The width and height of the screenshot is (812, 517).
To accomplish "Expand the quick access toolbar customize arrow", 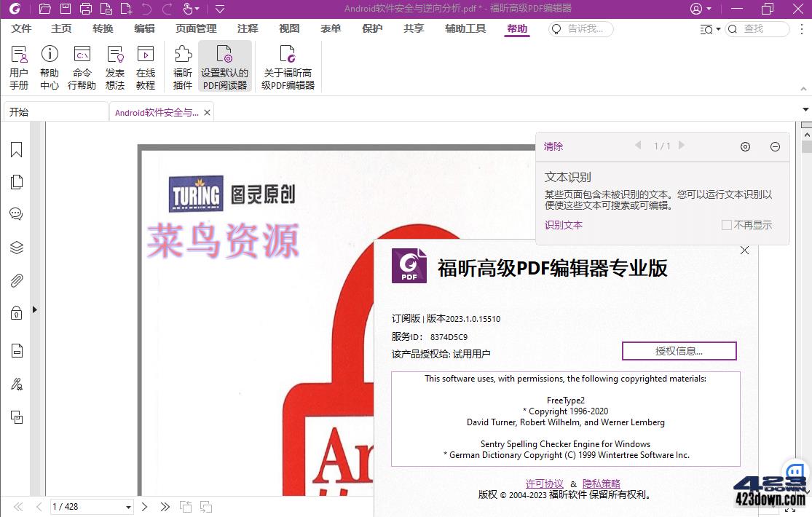I will [x=219, y=9].
